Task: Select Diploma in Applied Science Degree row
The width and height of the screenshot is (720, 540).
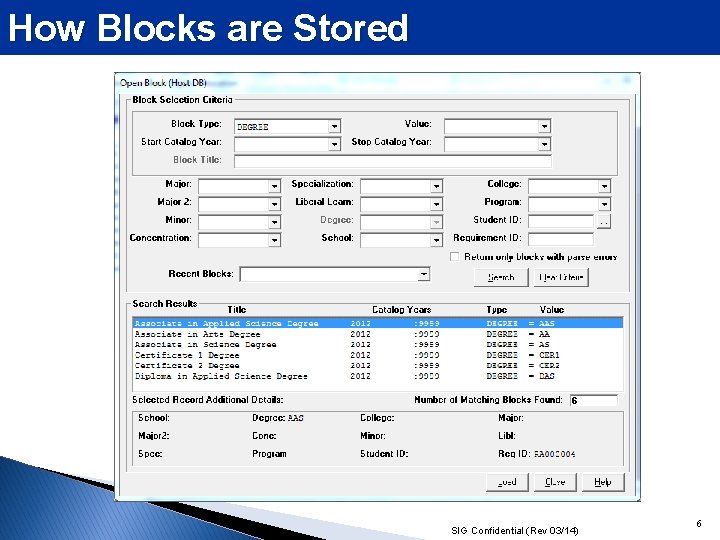Action: pos(377,377)
